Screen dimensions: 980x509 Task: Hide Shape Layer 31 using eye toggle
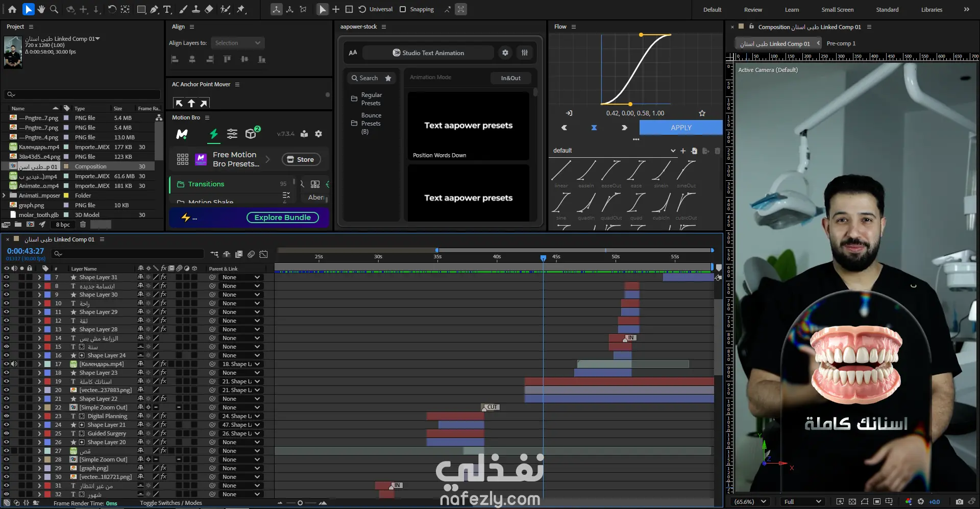pos(7,277)
